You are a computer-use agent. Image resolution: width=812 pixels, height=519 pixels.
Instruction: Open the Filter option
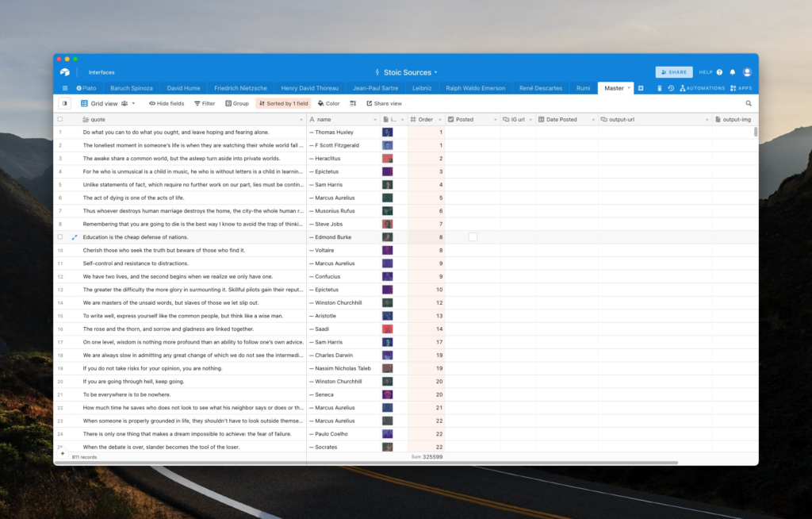[205, 103]
